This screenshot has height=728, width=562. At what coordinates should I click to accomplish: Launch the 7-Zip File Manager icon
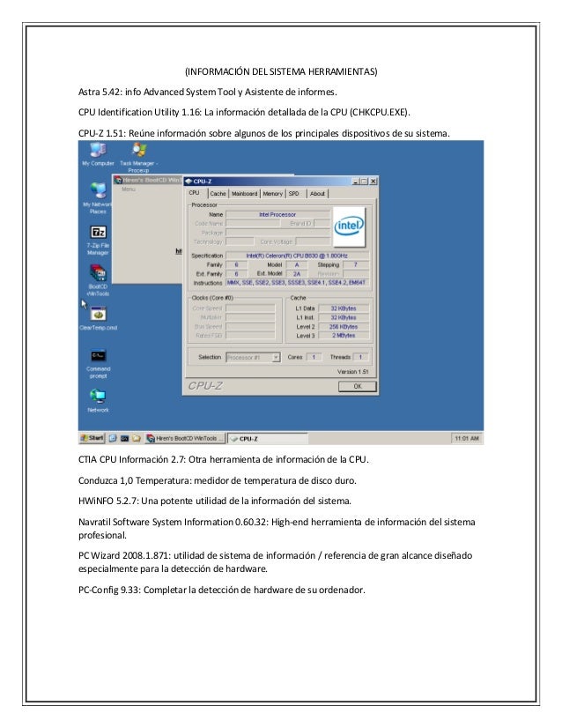click(98, 240)
